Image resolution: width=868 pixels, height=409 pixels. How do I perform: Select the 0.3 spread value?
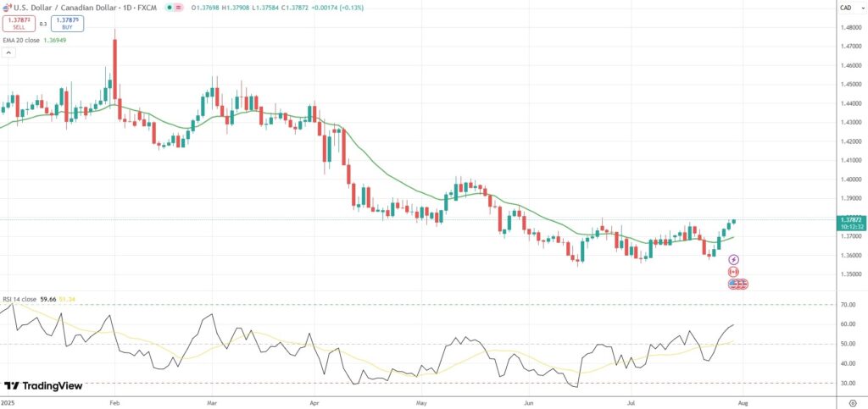coord(43,25)
